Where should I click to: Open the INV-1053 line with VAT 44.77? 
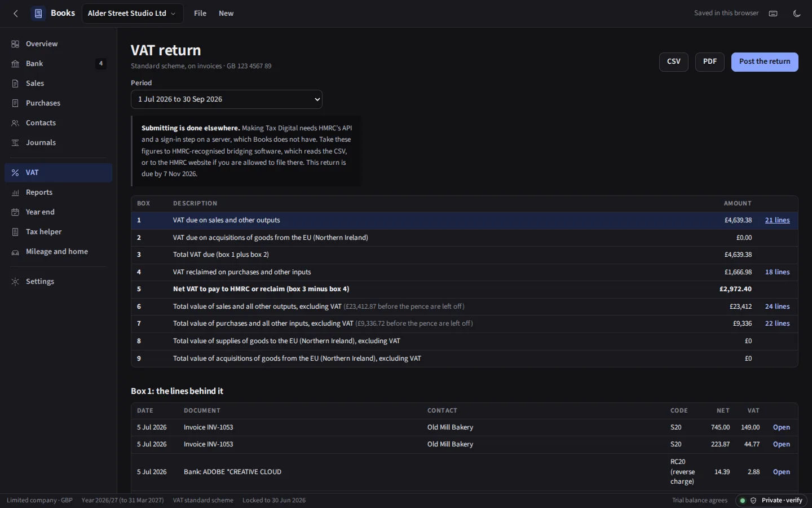tap(782, 444)
